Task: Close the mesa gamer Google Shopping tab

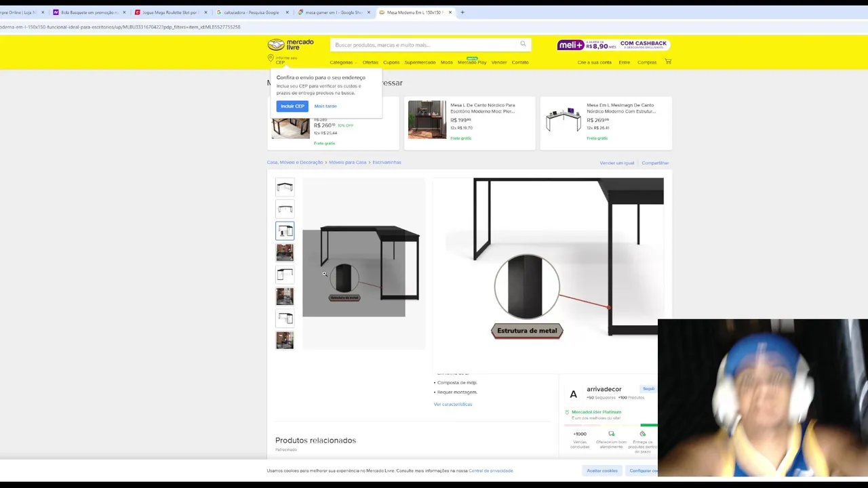Action: pyautogui.click(x=368, y=12)
